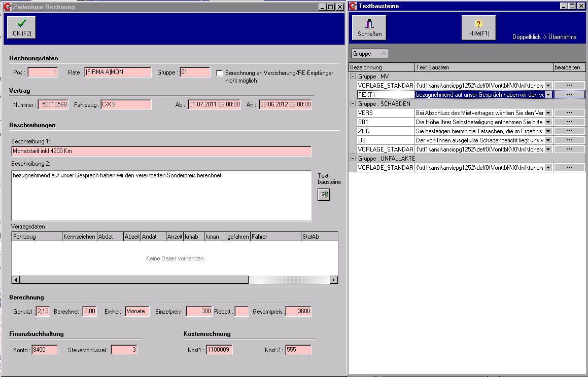
Task: Open the ZUG text baustein dropdown
Action: pyautogui.click(x=548, y=131)
